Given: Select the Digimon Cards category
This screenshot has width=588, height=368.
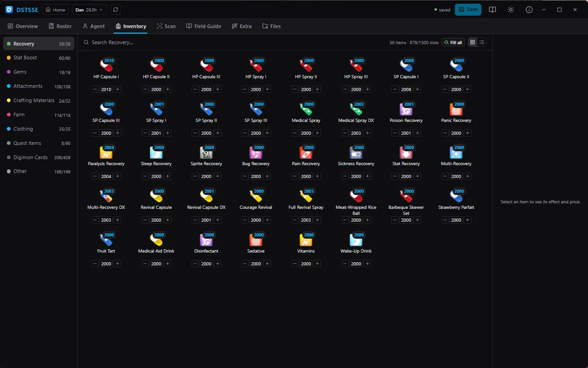Looking at the screenshot, I should (x=39, y=157).
